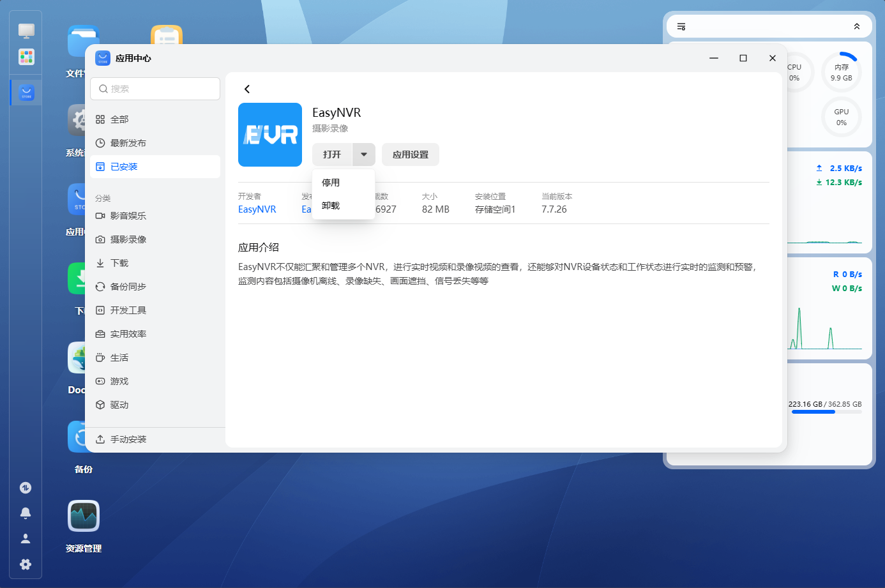Viewport: 885px width, 588px height.
Task: Open 摄影录像 category in sidebar
Action: pos(155,239)
